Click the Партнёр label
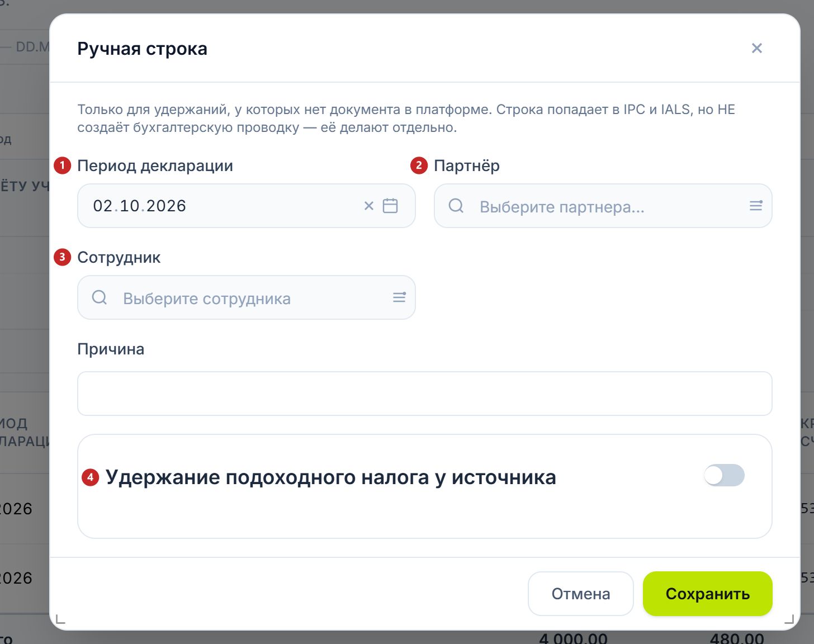 (x=467, y=165)
